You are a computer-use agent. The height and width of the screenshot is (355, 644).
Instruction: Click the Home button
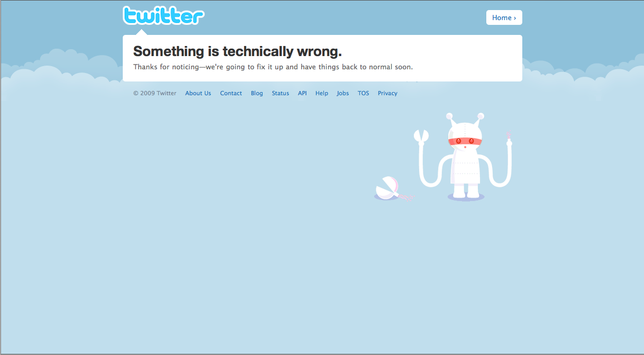click(x=504, y=17)
